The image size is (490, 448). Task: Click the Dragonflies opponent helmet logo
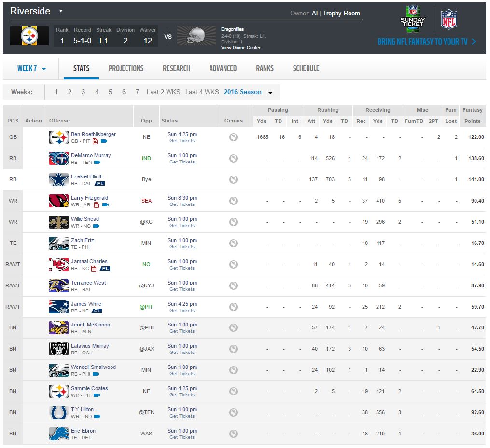click(x=196, y=36)
